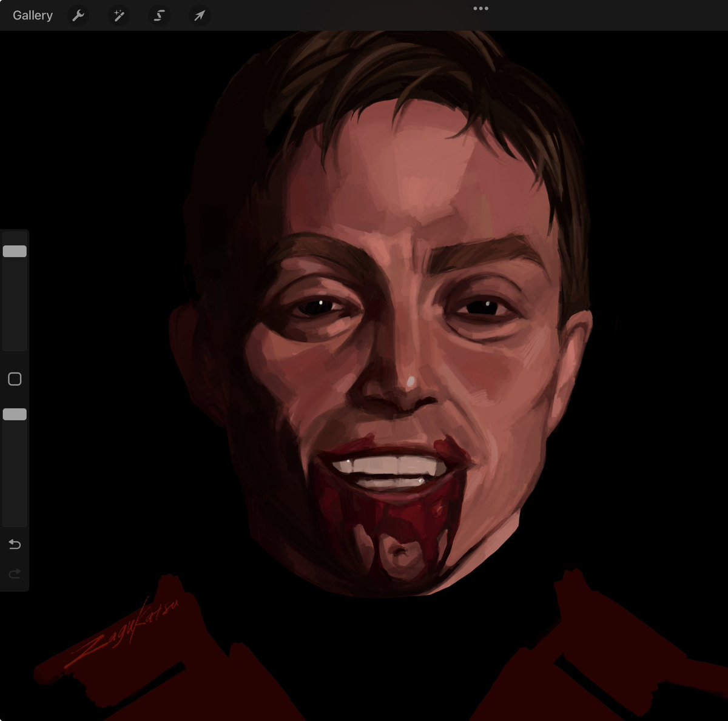Open the Adjustments magic wand menu
This screenshot has width=728, height=721.
click(x=119, y=16)
